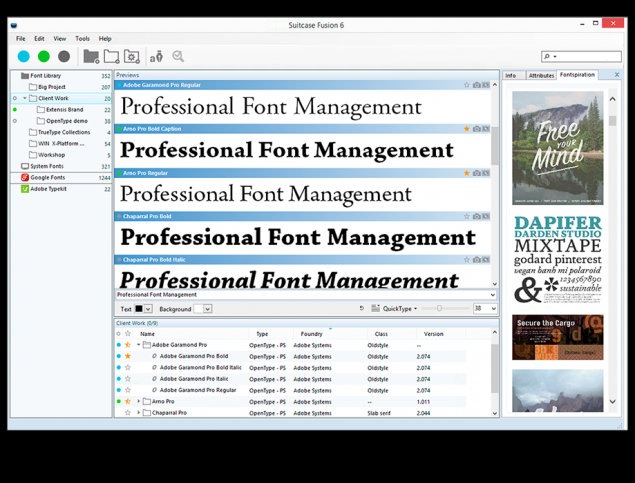Select the Workshop set in sidebar

click(51, 155)
